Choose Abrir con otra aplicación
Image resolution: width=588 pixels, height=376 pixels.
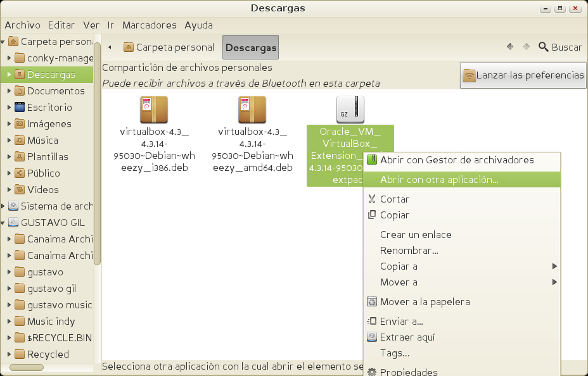point(439,180)
